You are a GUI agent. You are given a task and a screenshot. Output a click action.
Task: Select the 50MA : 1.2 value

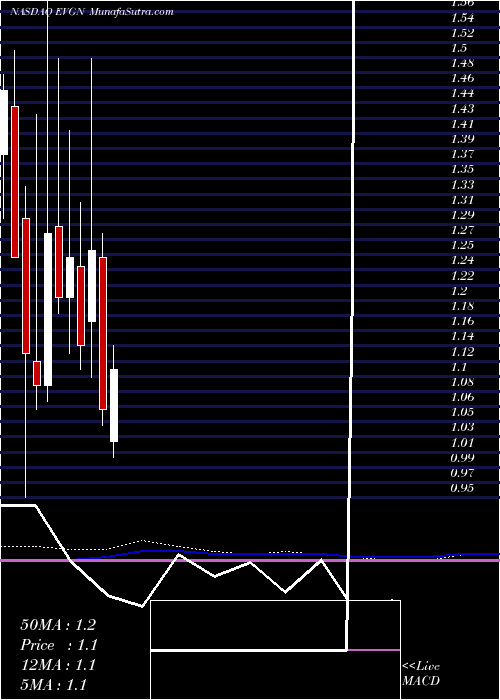tap(58, 625)
